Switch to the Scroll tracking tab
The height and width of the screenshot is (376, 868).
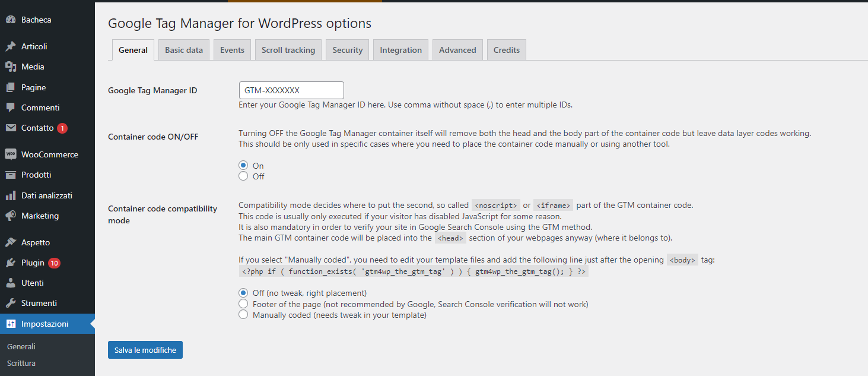point(288,50)
